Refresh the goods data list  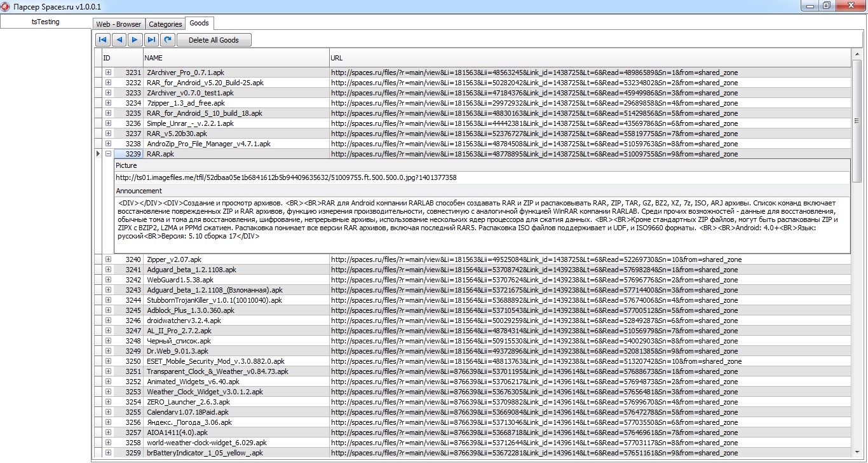tap(168, 40)
